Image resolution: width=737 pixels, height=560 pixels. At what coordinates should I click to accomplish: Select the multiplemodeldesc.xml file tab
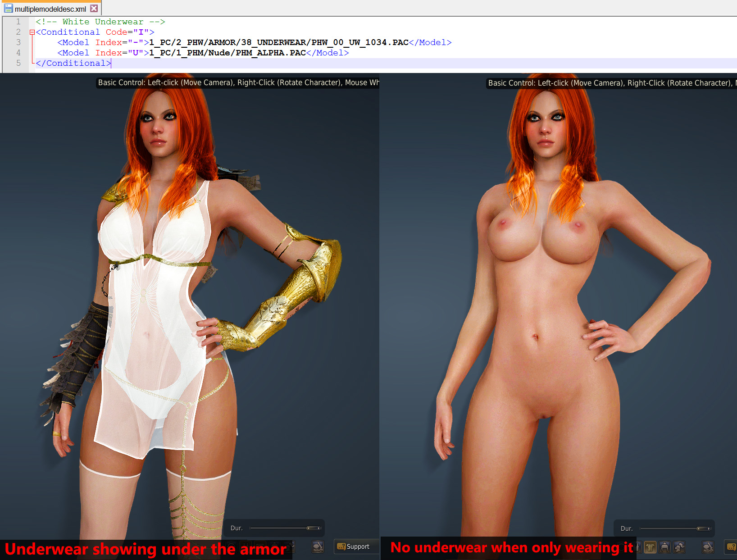(x=50, y=9)
